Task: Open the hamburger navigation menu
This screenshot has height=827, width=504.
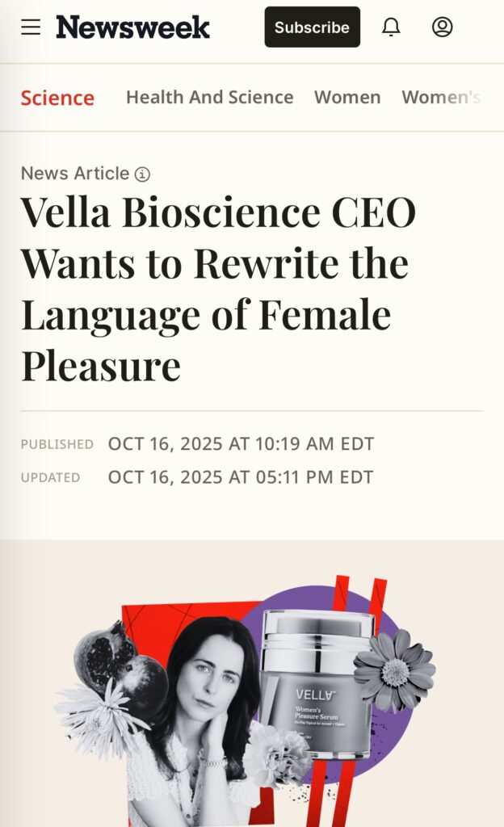Action: tap(31, 27)
